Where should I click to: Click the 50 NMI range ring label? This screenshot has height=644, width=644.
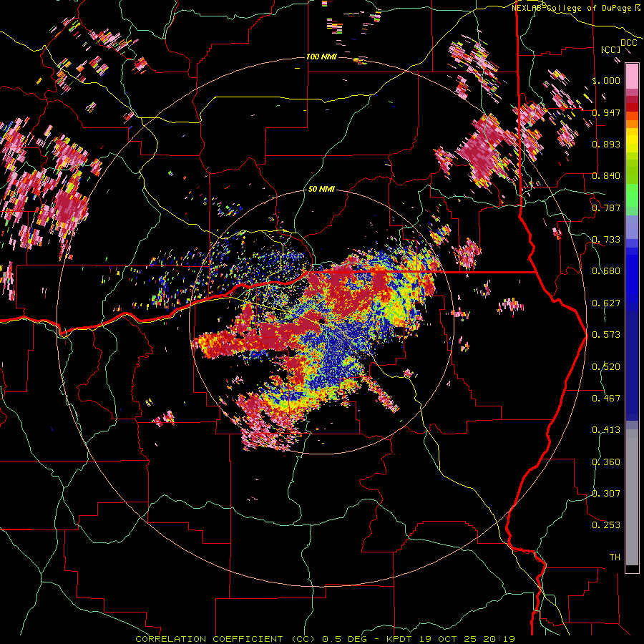pyautogui.click(x=321, y=189)
